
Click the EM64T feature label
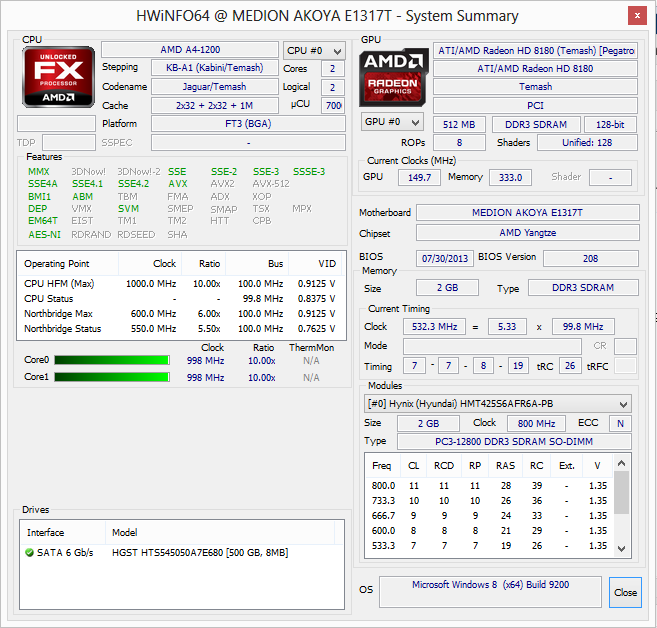[43, 221]
